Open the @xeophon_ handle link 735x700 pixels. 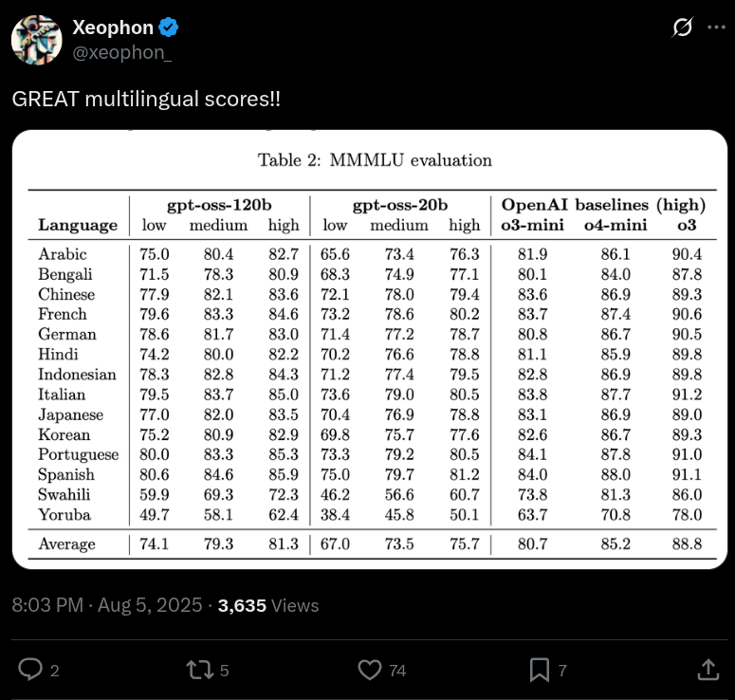pos(122,54)
